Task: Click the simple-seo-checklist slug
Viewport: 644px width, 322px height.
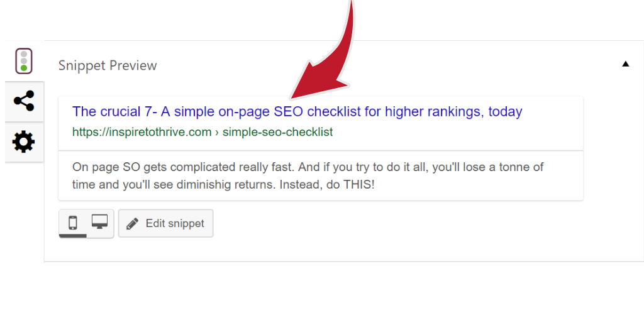Action: coord(277,132)
